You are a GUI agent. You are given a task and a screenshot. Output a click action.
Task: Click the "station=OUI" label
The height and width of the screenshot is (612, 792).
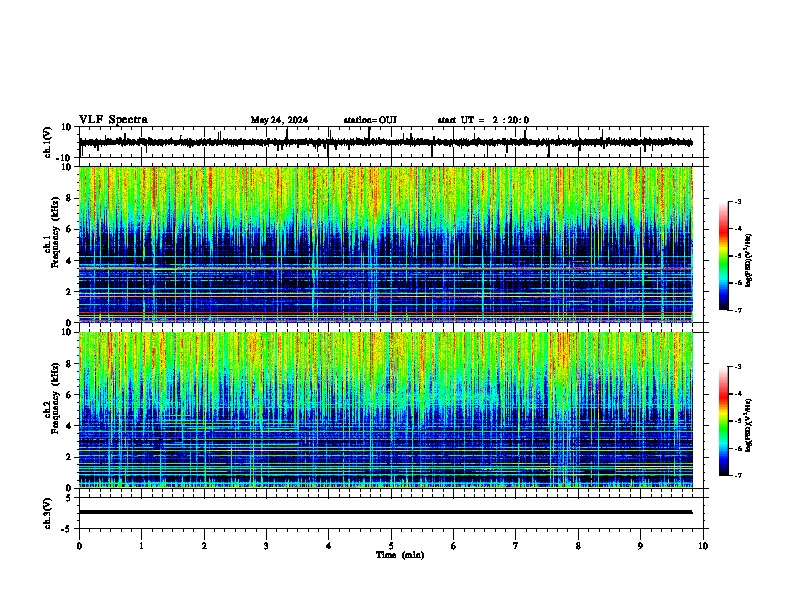click(x=370, y=120)
